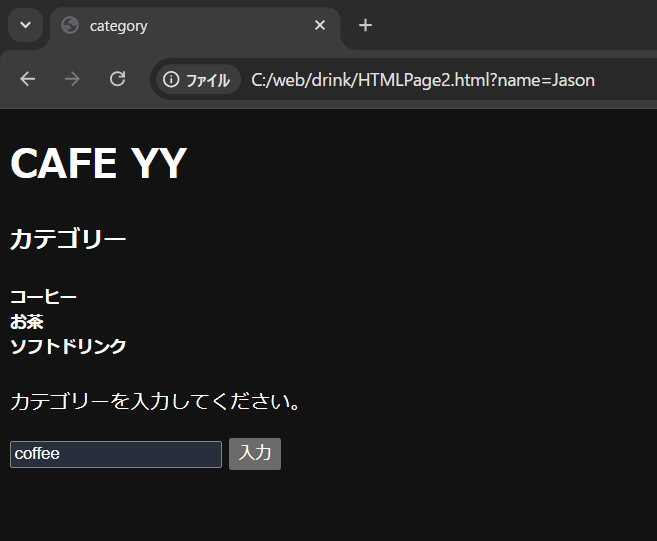
Task: Open a new tab with plus icon
Action: click(x=365, y=26)
